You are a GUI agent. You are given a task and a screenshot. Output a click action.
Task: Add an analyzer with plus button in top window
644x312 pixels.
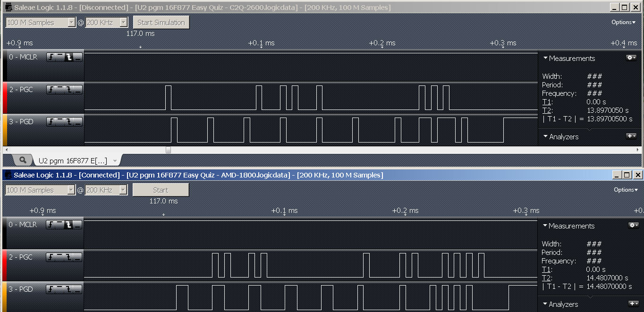click(x=631, y=136)
